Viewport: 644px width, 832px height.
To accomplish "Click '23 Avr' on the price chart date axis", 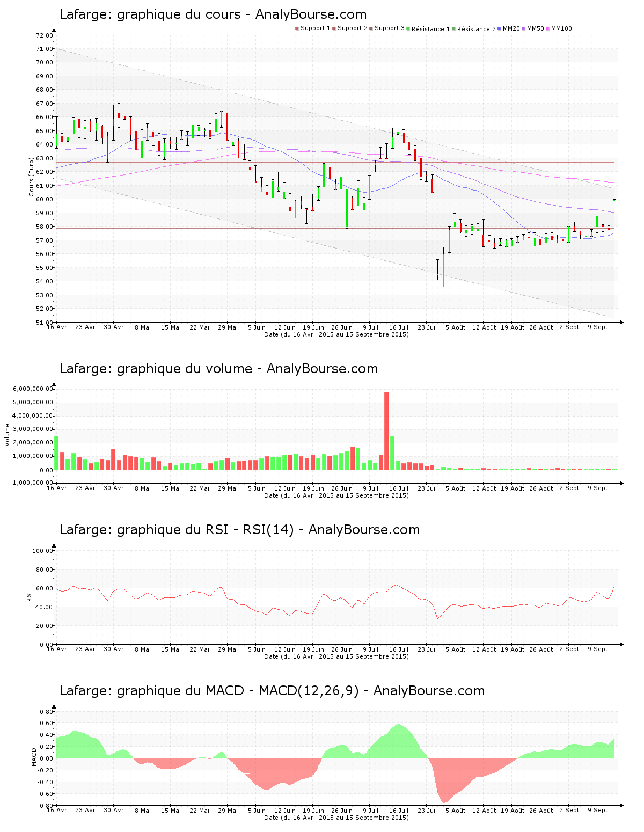I will 85,327.
